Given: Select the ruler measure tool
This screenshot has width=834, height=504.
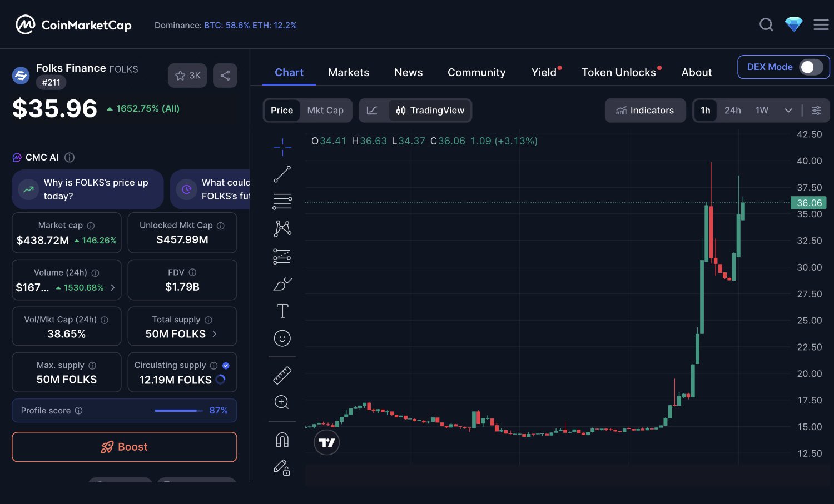Looking at the screenshot, I should (x=282, y=375).
